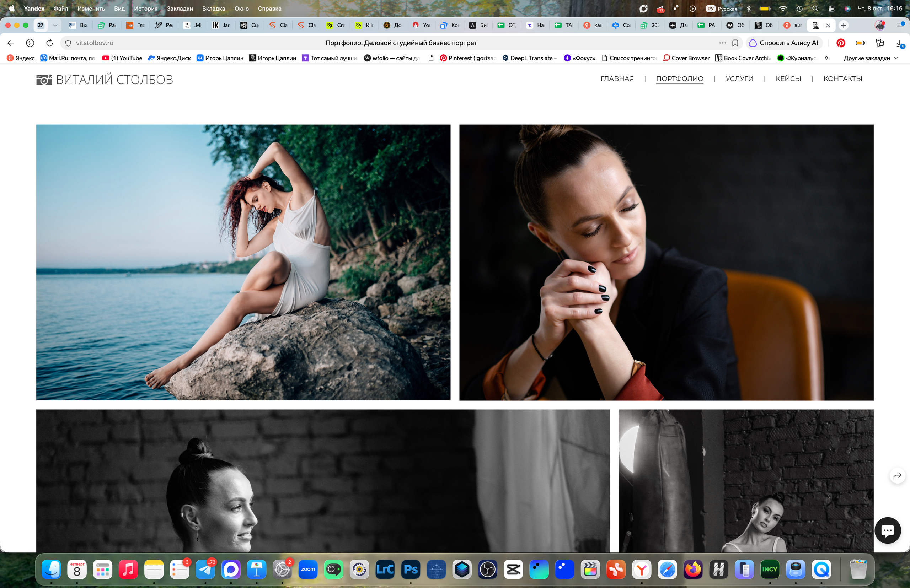
Task: Open Spotlight search in menu bar
Action: pyautogui.click(x=815, y=9)
